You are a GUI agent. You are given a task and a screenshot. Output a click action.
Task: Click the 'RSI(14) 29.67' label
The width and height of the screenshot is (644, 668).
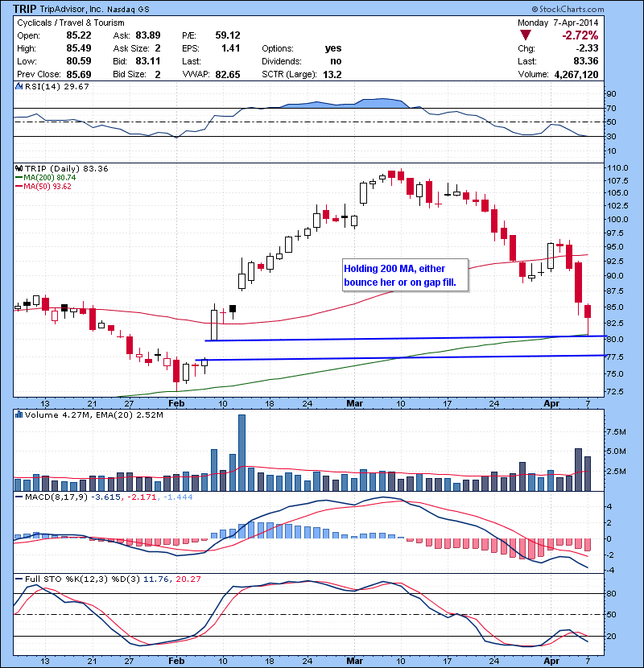(57, 86)
